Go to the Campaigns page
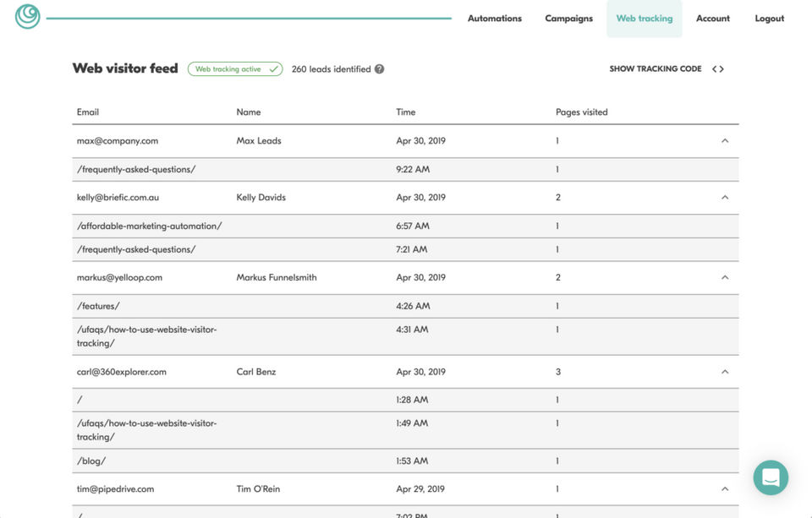Image resolution: width=812 pixels, height=518 pixels. pyautogui.click(x=568, y=19)
